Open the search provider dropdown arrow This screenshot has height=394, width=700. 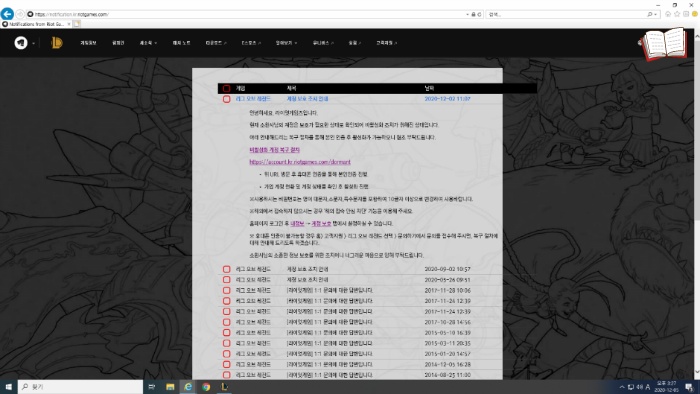pos(655,14)
